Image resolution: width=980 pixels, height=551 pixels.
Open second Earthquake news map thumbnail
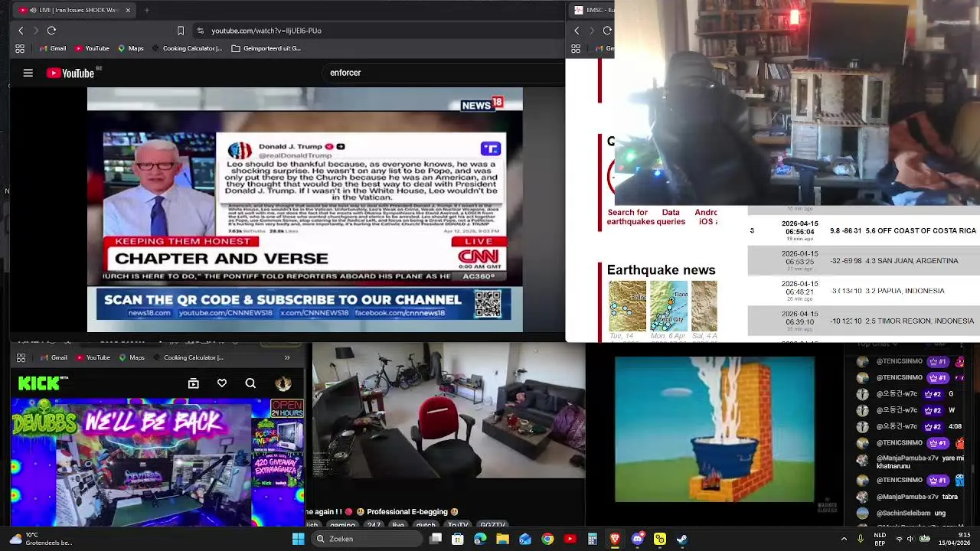[x=668, y=306]
